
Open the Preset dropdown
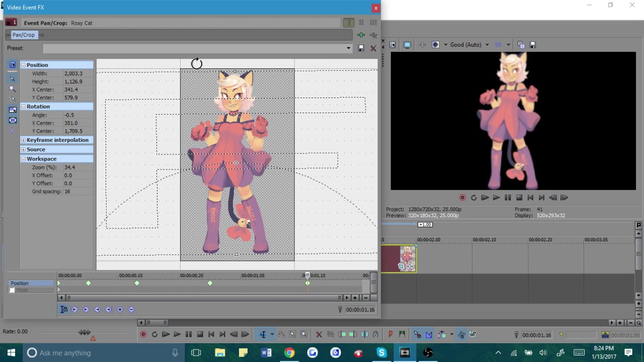pos(348,48)
